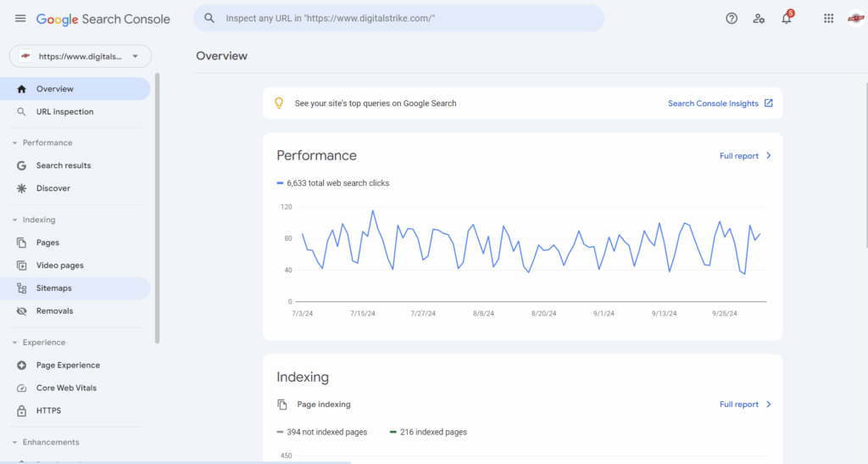Open the Pages indexing menu item

75,243
